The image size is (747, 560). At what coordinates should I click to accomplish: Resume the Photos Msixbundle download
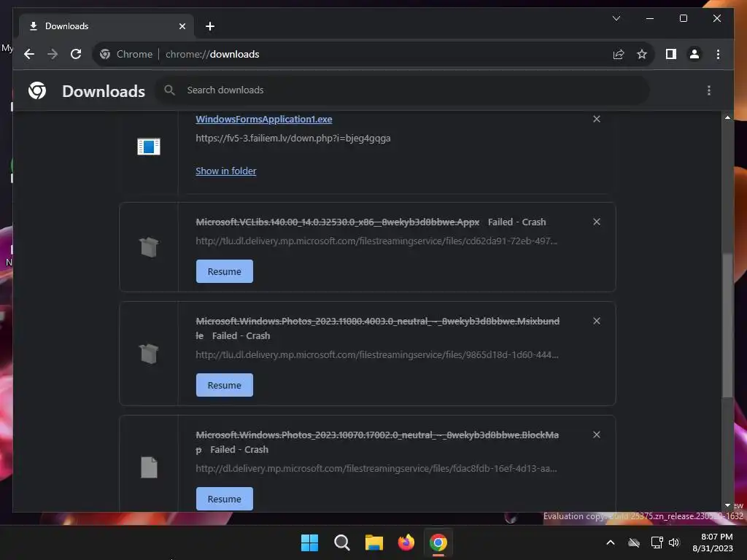pos(225,385)
